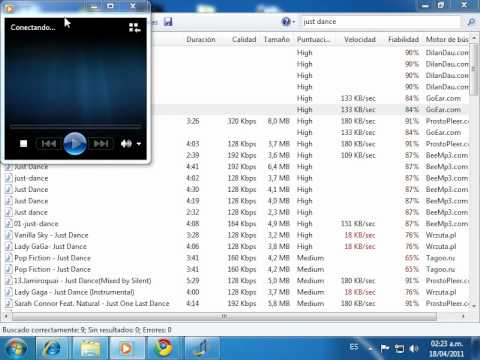This screenshot has height=360, width=480.
Task: Click the player seek bar
Action: (75, 127)
